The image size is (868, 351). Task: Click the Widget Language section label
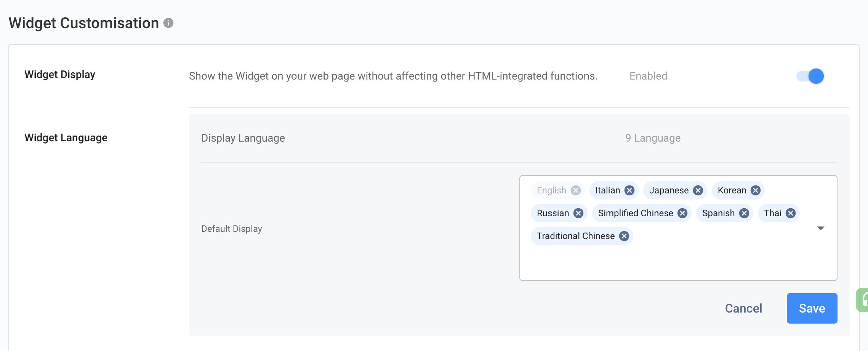click(x=66, y=137)
